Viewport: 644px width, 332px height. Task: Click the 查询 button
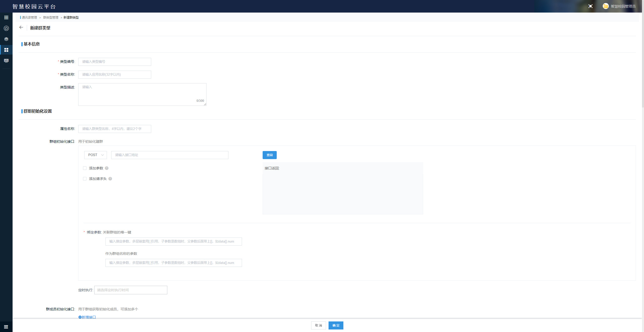[270, 155]
